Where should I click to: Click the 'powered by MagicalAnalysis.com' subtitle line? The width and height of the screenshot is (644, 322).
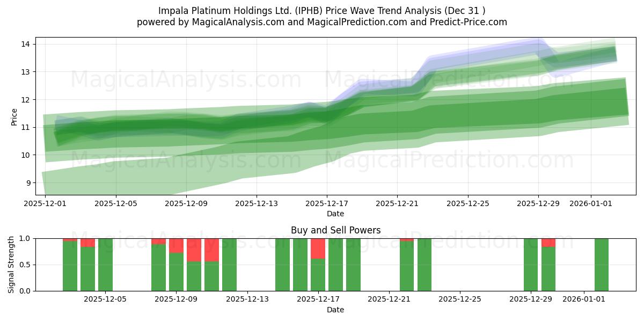point(322,22)
